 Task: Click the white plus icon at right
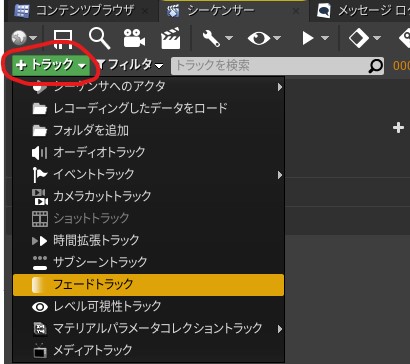[398, 128]
